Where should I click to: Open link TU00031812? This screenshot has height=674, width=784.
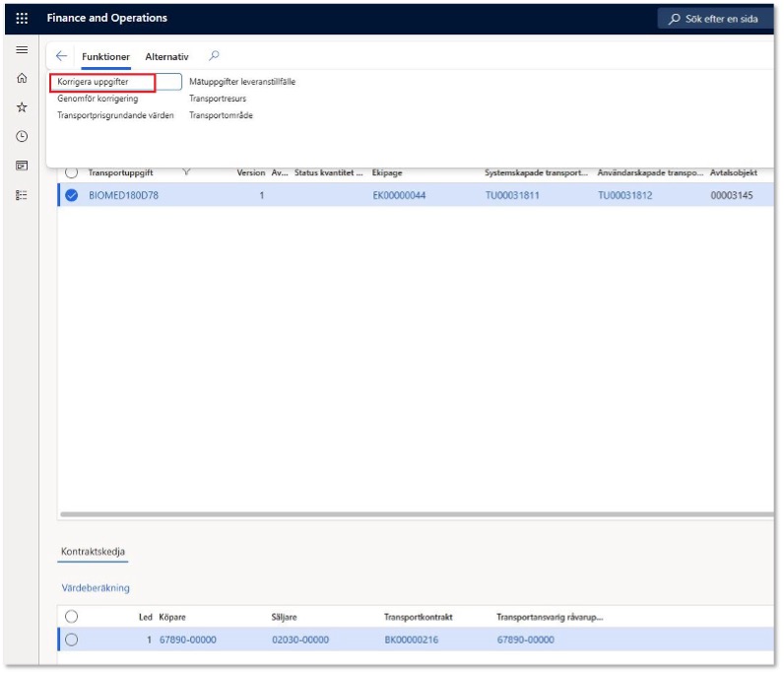click(625, 195)
